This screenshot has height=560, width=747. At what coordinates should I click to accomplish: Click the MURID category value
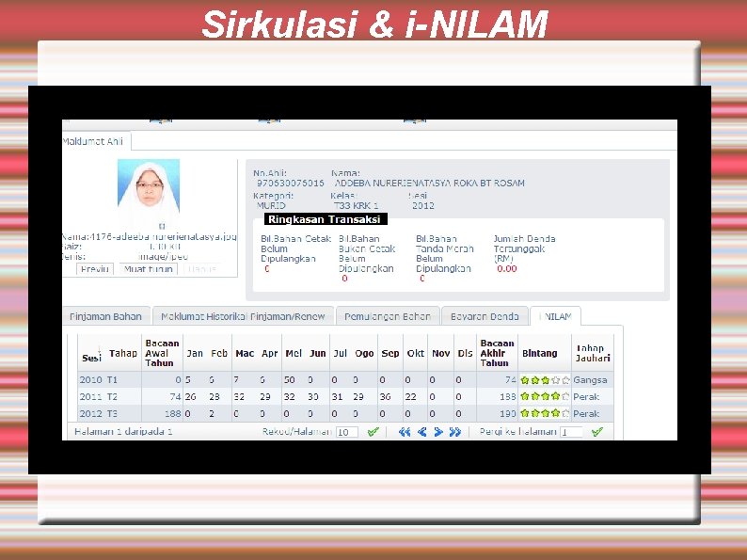[x=271, y=206]
